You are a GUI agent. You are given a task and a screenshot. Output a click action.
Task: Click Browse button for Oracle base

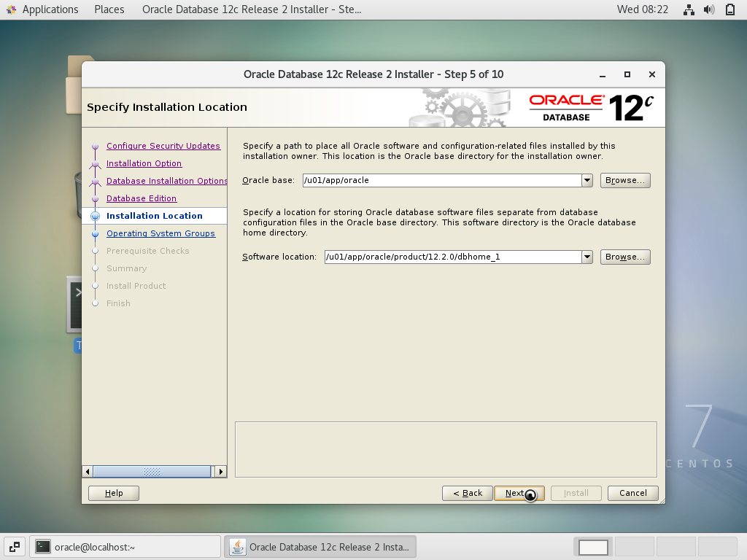(x=625, y=181)
